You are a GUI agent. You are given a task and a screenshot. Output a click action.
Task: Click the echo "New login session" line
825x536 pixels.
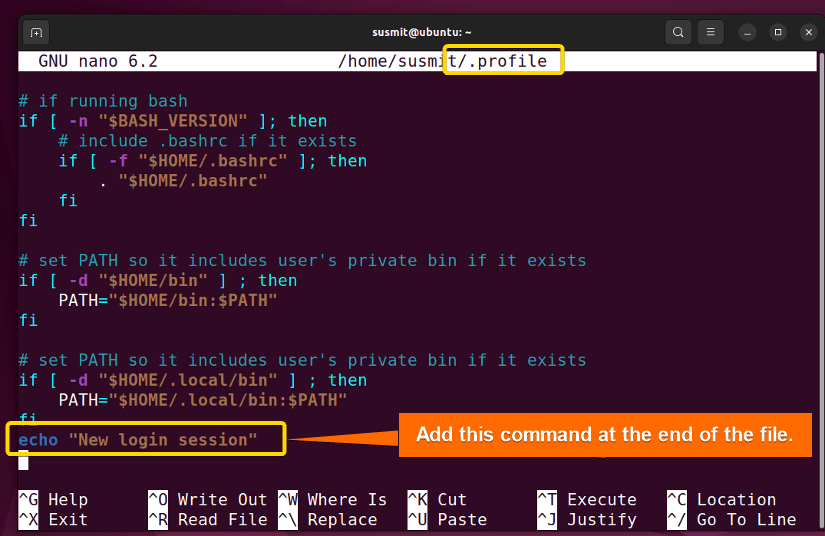pos(138,440)
